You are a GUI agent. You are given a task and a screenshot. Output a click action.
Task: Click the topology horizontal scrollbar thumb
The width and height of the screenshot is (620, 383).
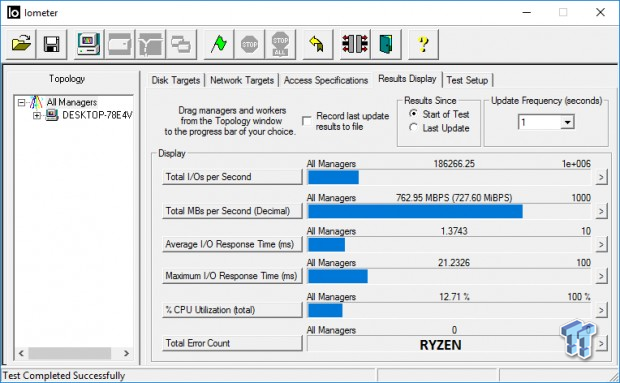(x=70, y=353)
